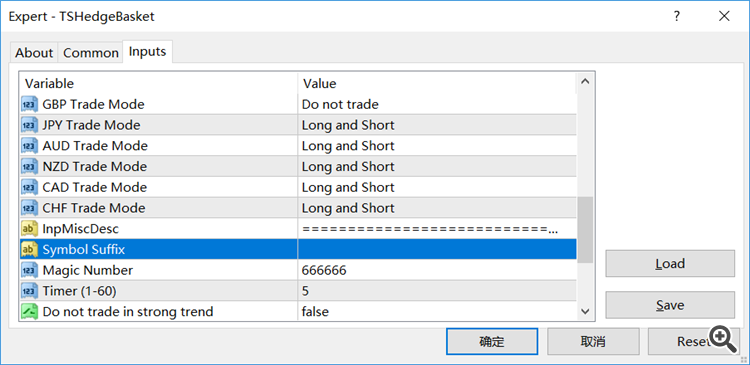This screenshot has width=750, height=365.
Task: Open the GBP Trade Mode value dropdown
Action: (x=437, y=104)
